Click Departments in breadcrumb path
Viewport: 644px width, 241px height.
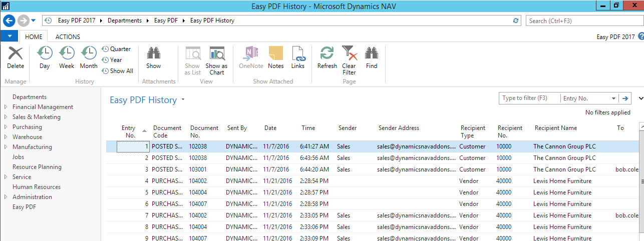tap(125, 20)
